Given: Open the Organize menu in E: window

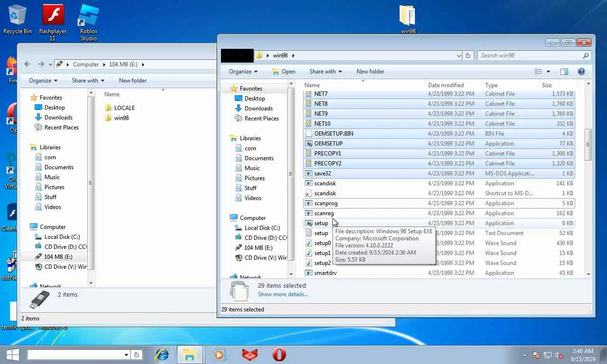Looking at the screenshot, I should pos(43,81).
